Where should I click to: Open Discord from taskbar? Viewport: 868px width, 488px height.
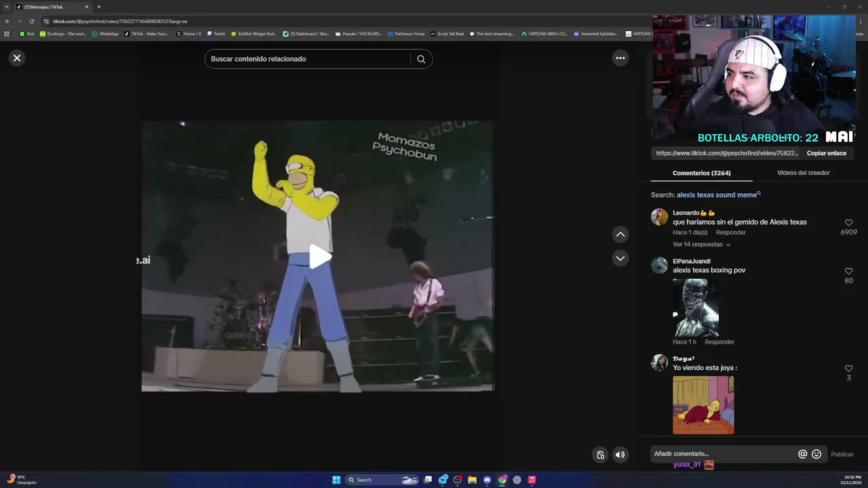487,480
